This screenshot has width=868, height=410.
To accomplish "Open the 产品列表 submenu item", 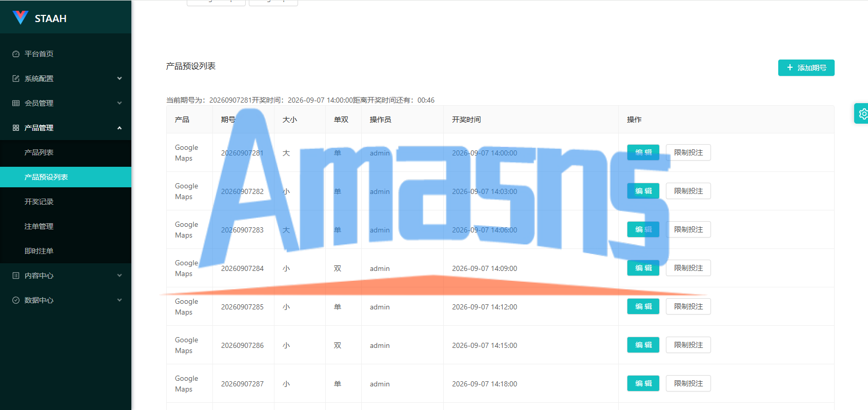I will (66, 152).
